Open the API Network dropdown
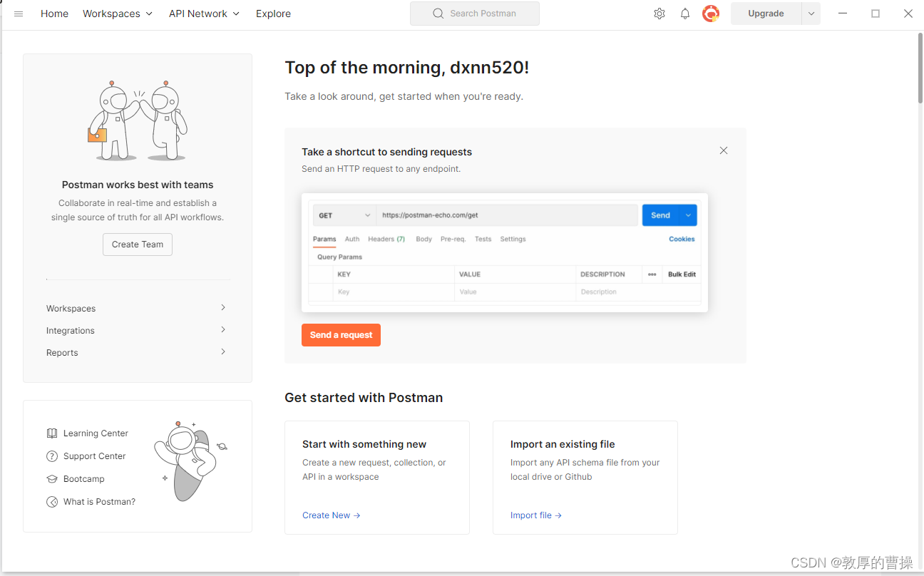This screenshot has width=924, height=576. (204, 14)
